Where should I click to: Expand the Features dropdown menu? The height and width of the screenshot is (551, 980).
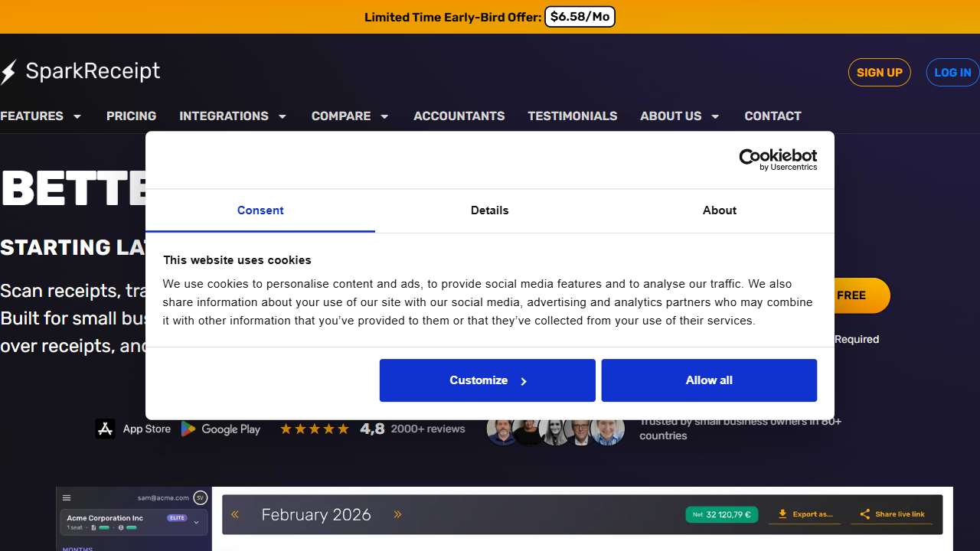41,116
